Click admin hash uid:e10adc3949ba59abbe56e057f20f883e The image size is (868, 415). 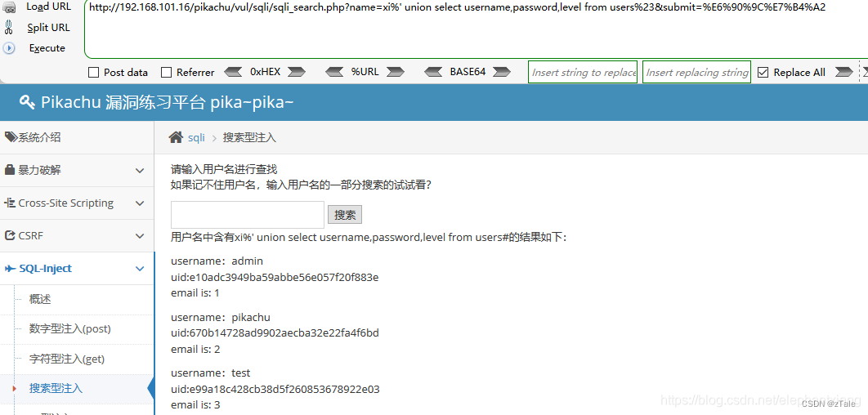275,277
